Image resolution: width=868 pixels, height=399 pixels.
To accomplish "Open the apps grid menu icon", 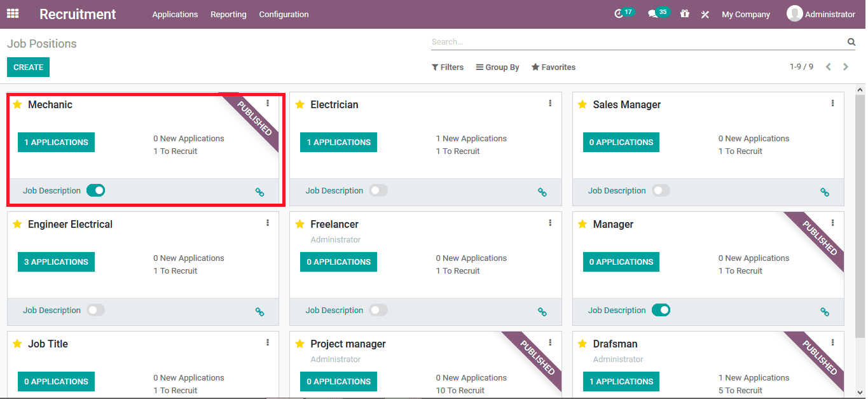I will 13,13.
